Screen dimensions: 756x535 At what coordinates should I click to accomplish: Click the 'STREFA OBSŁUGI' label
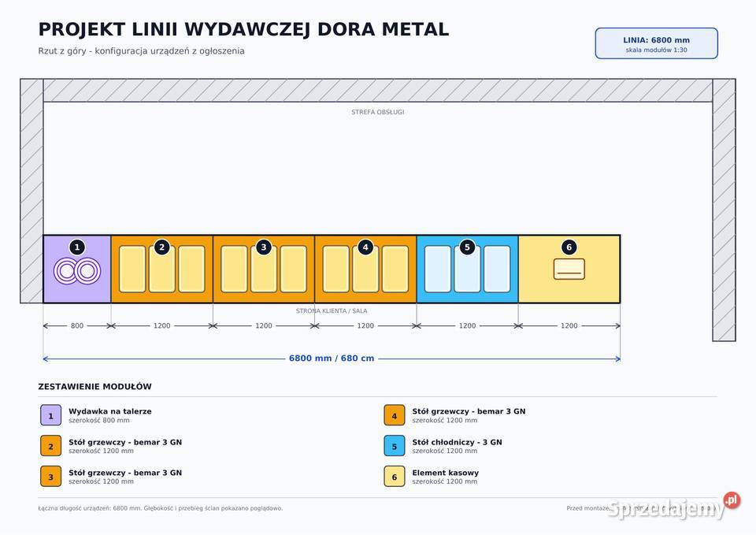377,112
